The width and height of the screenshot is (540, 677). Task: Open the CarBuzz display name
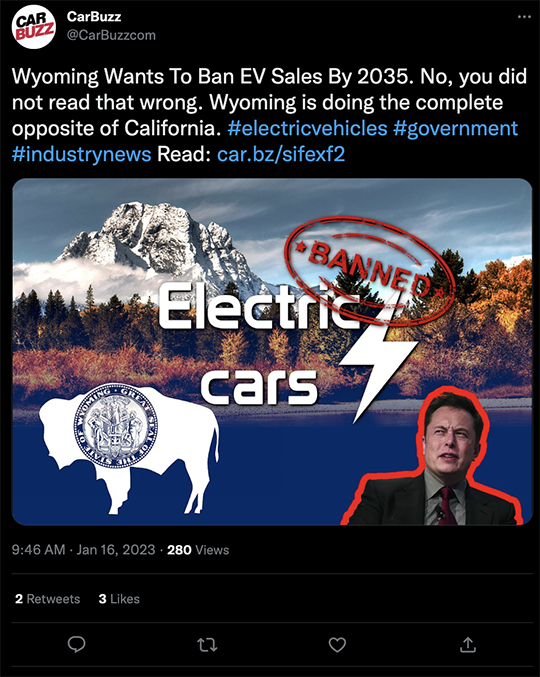94,16
